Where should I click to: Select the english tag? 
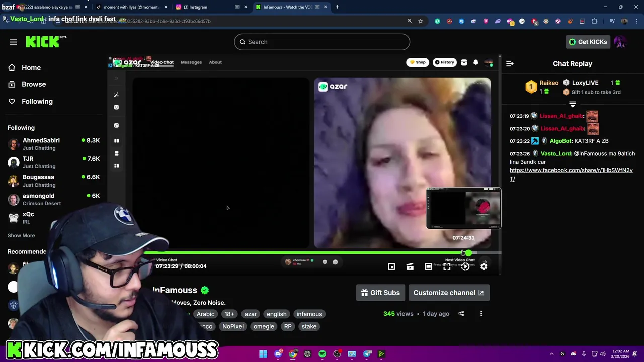click(x=276, y=314)
